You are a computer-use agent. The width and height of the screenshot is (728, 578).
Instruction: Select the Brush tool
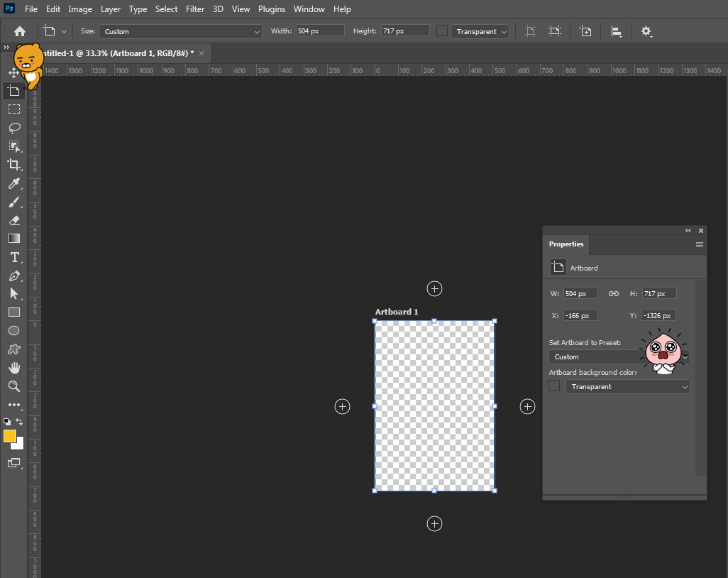click(14, 202)
